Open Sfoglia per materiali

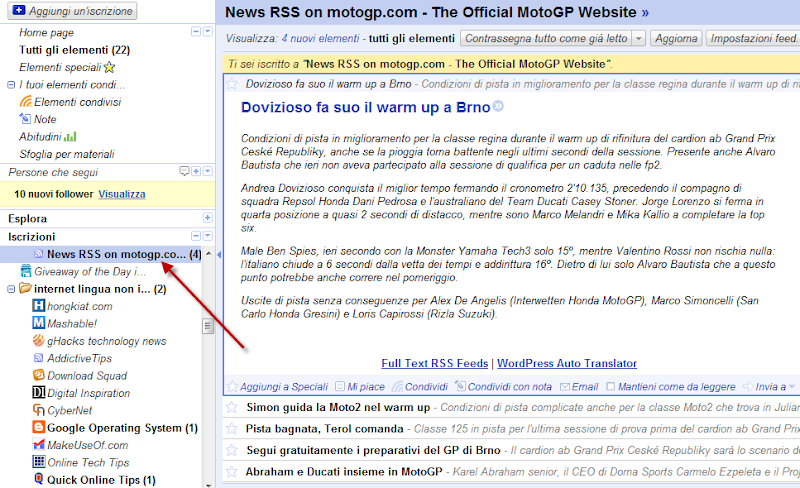[67, 154]
